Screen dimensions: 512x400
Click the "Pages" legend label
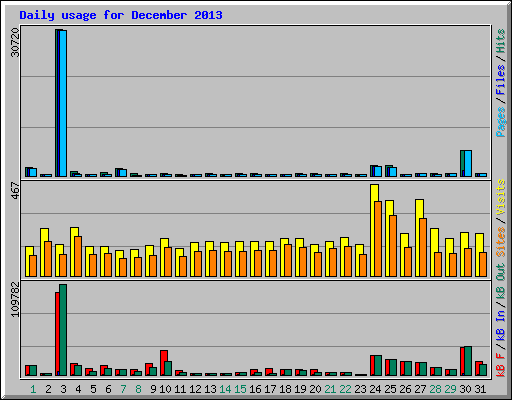[x=500, y=122]
